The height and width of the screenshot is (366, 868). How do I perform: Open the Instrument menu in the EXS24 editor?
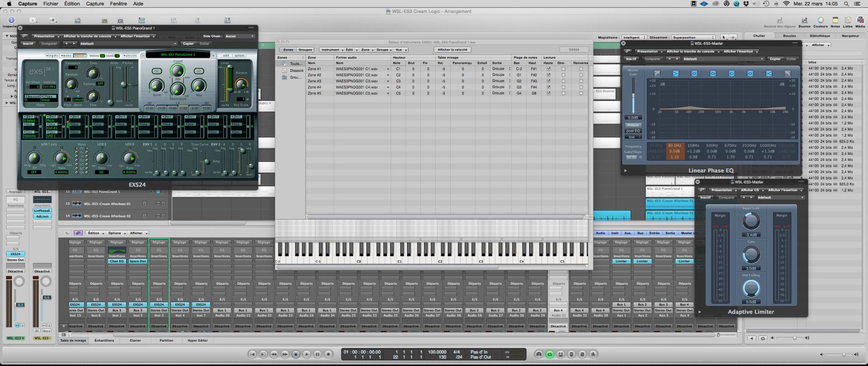331,50
